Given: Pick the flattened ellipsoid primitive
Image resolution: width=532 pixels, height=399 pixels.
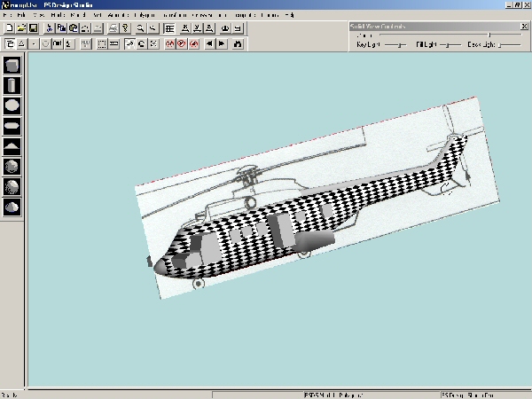Looking at the screenshot, I should (12, 126).
